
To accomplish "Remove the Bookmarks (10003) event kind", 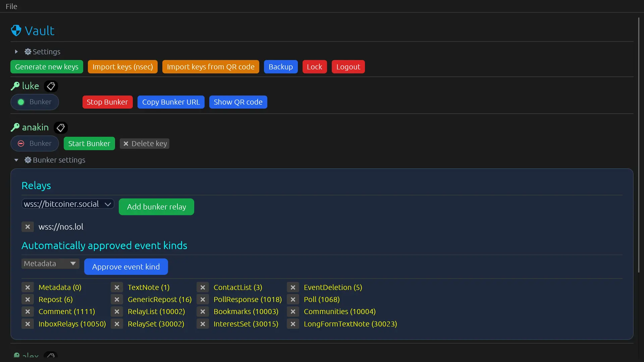I will [x=203, y=311].
